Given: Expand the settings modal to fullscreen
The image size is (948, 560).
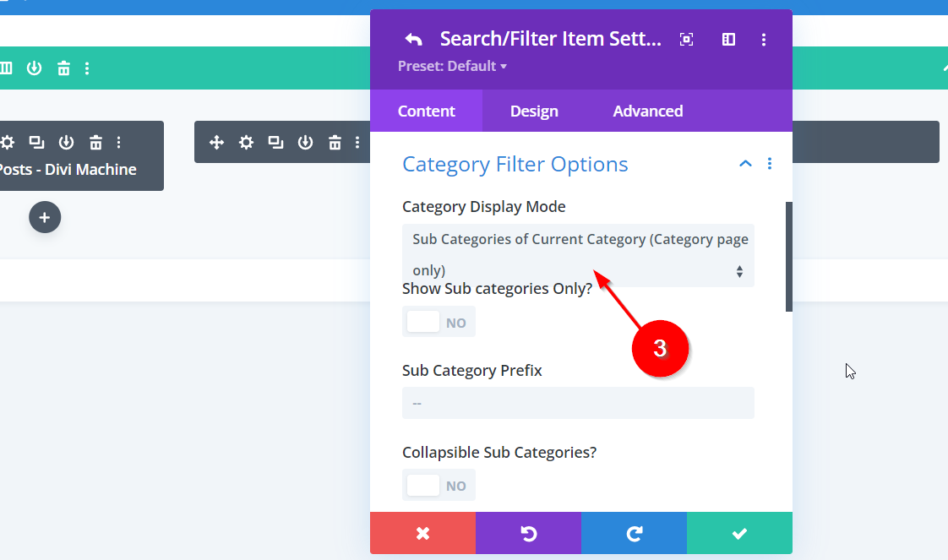Looking at the screenshot, I should [687, 39].
